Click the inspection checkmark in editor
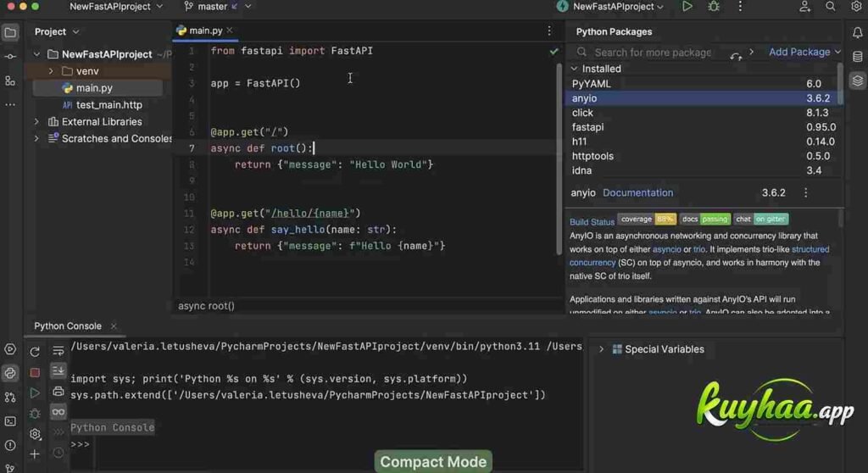 tap(554, 51)
